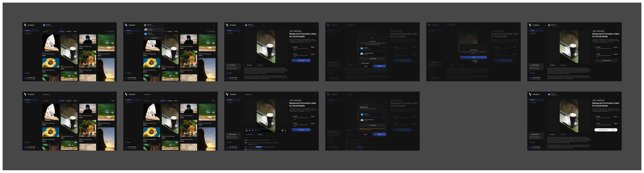Viewport: 644px width, 173px height.
Task: Click the "Available in 1 day" button
Action: [x=606, y=61]
